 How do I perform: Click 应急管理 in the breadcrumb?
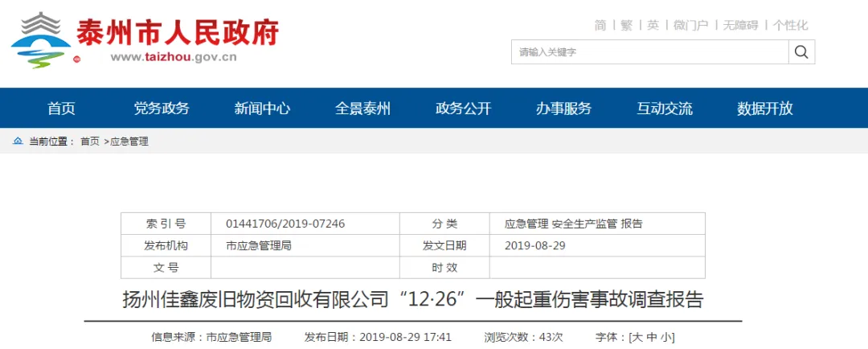[129, 142]
